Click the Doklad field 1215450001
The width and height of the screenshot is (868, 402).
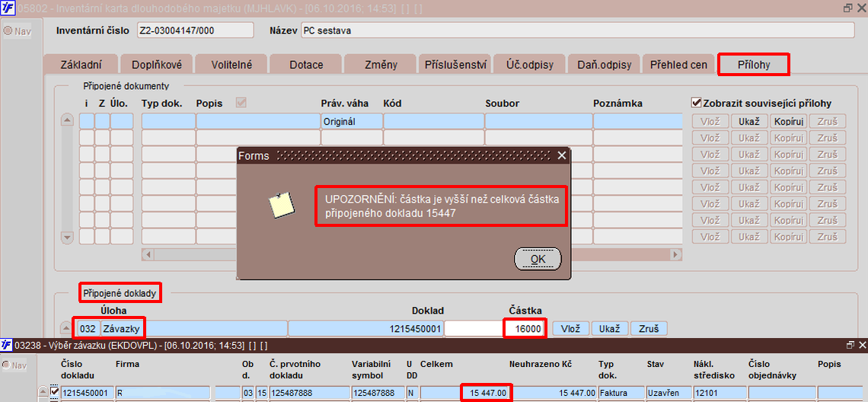pos(365,328)
